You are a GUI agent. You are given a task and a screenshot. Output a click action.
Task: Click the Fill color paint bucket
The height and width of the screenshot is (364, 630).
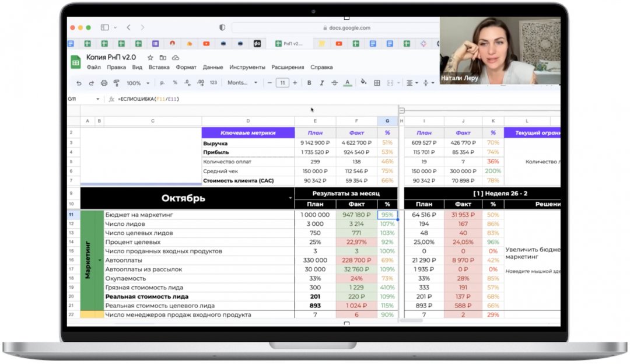(363, 83)
